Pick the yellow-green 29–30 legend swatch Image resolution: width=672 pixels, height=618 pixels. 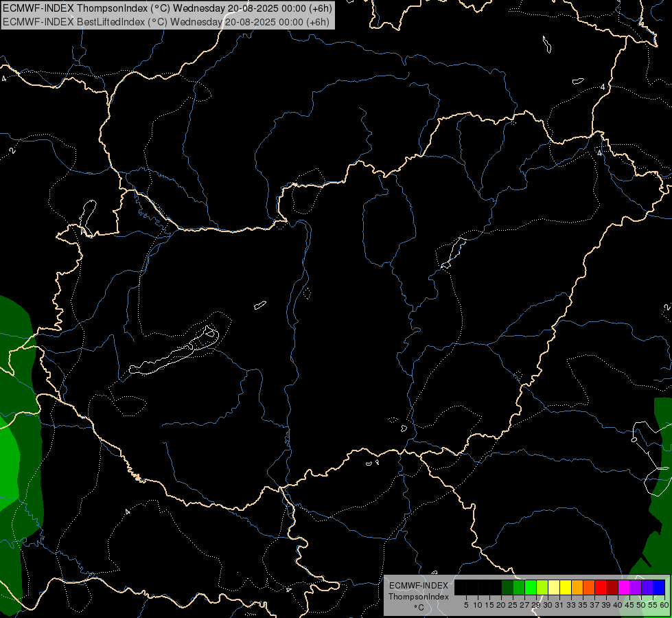pos(542,587)
